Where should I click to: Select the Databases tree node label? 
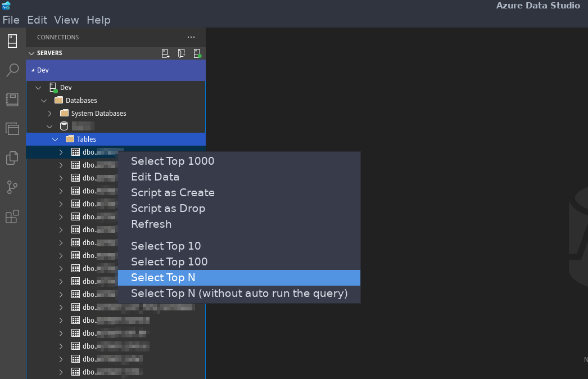click(82, 101)
